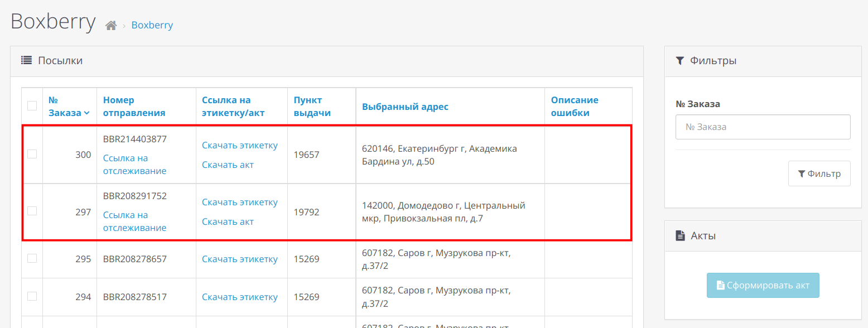Click Сформировать акт button
868x328 pixels.
(x=763, y=285)
